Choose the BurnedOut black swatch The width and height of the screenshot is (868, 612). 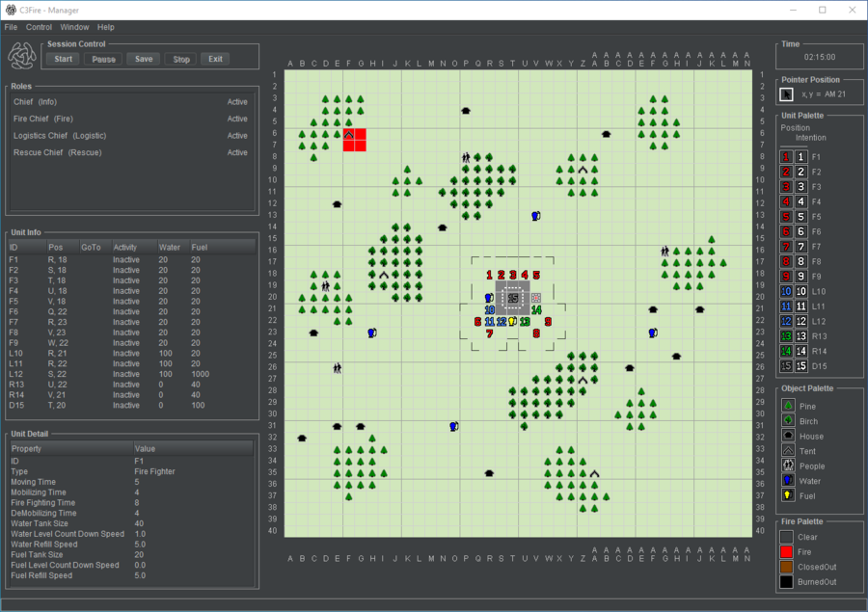(x=787, y=582)
